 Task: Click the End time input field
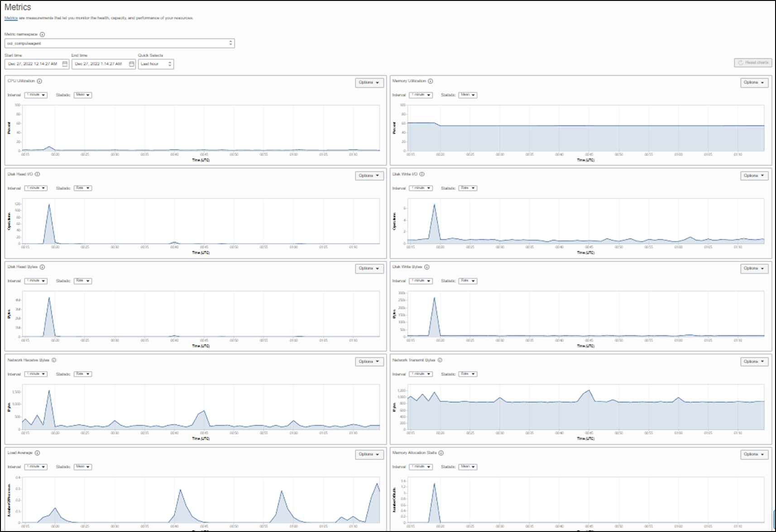(x=103, y=64)
